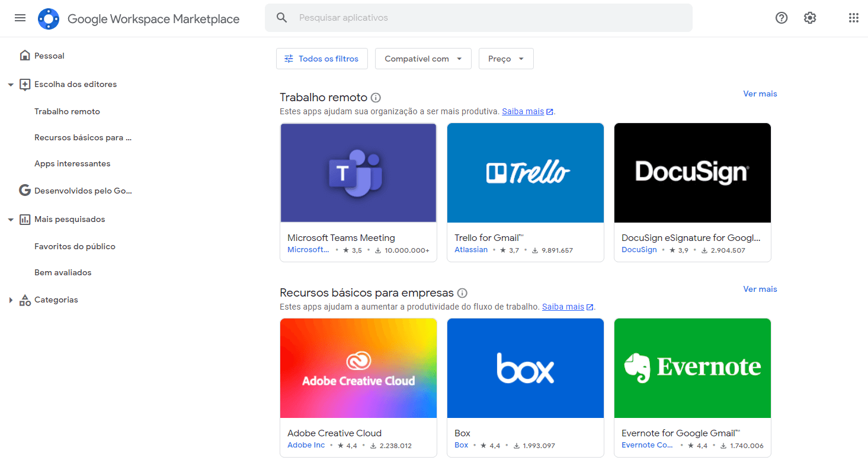Screen dimensions: 868x473
Task: Open the Google apps grid icon
Action: pos(853,18)
